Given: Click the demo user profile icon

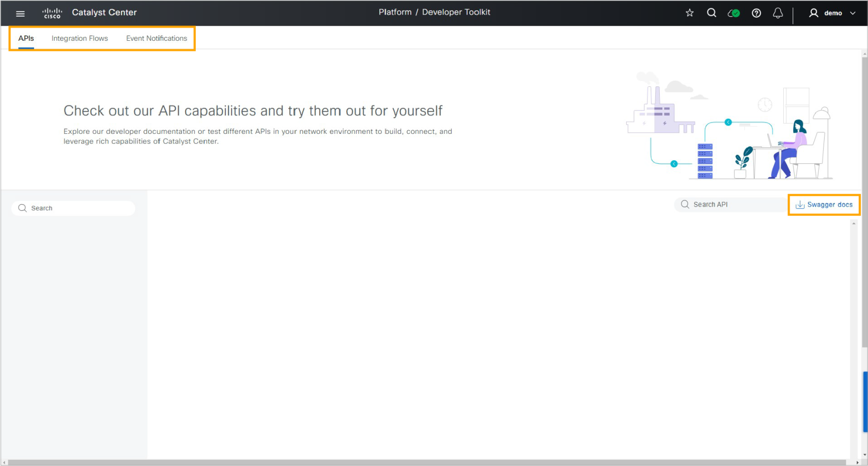Looking at the screenshot, I should (x=814, y=13).
